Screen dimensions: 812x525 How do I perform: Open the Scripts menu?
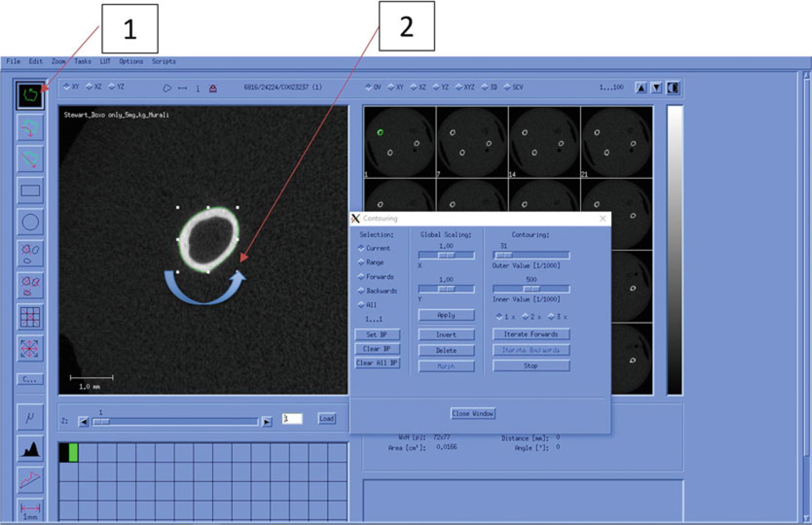tap(164, 61)
